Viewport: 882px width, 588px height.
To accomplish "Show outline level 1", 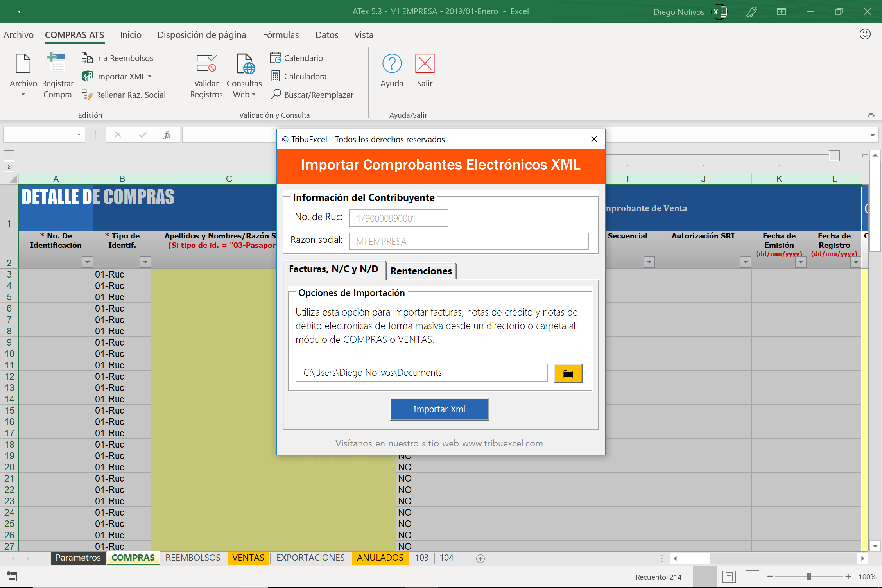I will [9, 156].
